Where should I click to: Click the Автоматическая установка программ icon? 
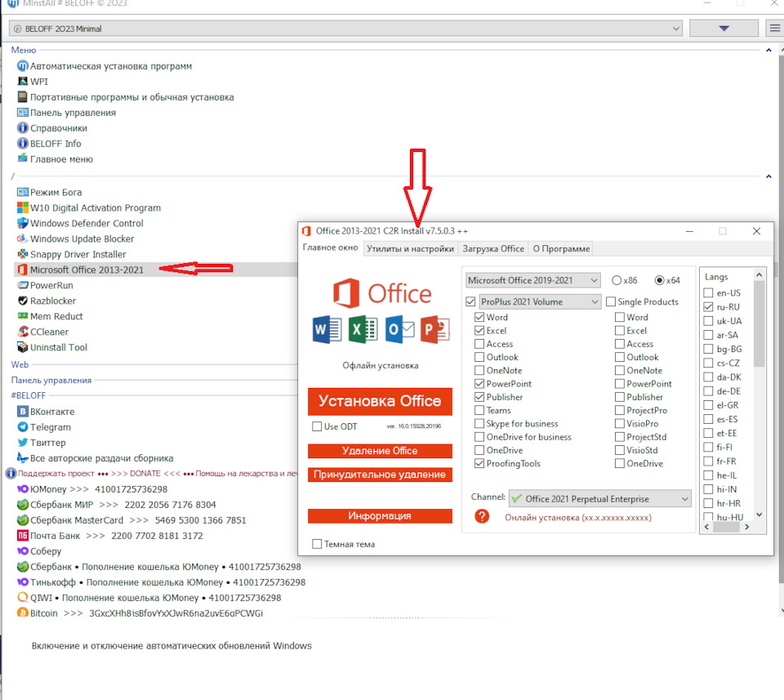click(x=23, y=65)
